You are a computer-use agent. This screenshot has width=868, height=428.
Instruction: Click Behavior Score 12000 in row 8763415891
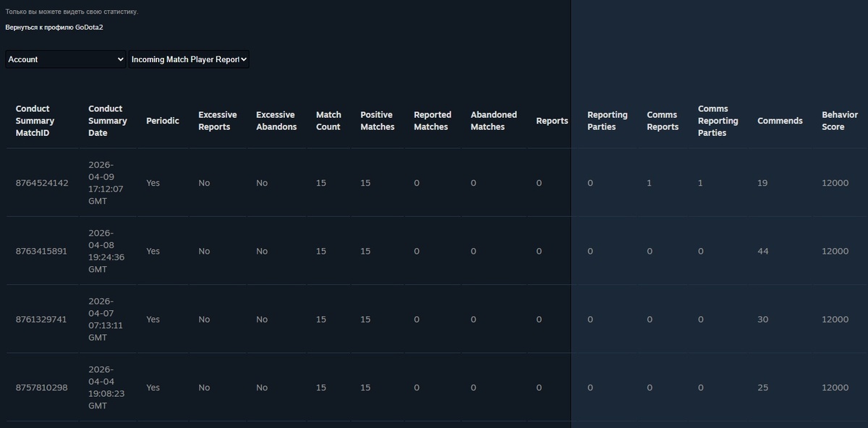click(x=835, y=251)
